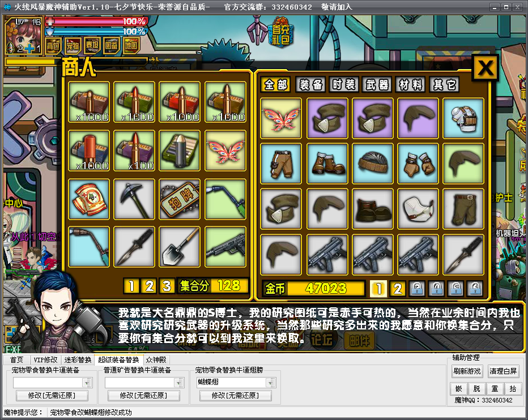Go to inventory page 2
This screenshot has width=528, height=420.
pos(398,289)
